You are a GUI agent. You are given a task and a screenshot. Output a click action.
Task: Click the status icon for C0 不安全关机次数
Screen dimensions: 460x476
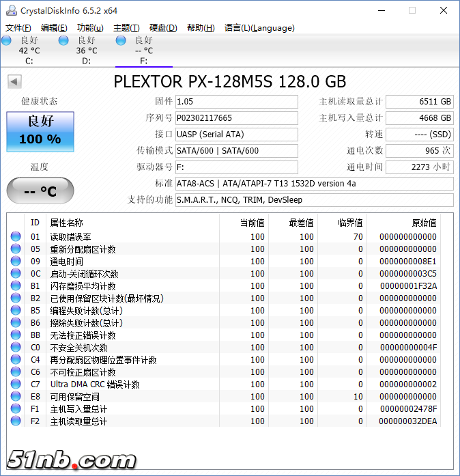tap(16, 347)
